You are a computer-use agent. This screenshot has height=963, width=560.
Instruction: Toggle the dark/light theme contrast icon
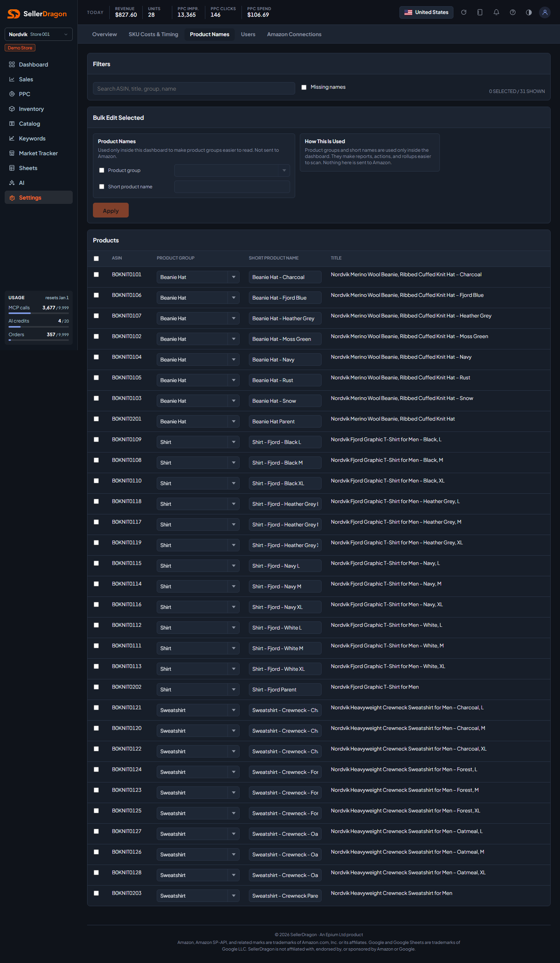pyautogui.click(x=529, y=12)
